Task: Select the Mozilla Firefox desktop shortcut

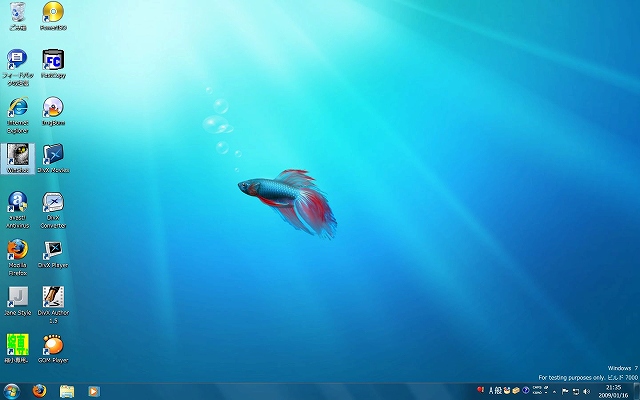Action: click(18, 258)
